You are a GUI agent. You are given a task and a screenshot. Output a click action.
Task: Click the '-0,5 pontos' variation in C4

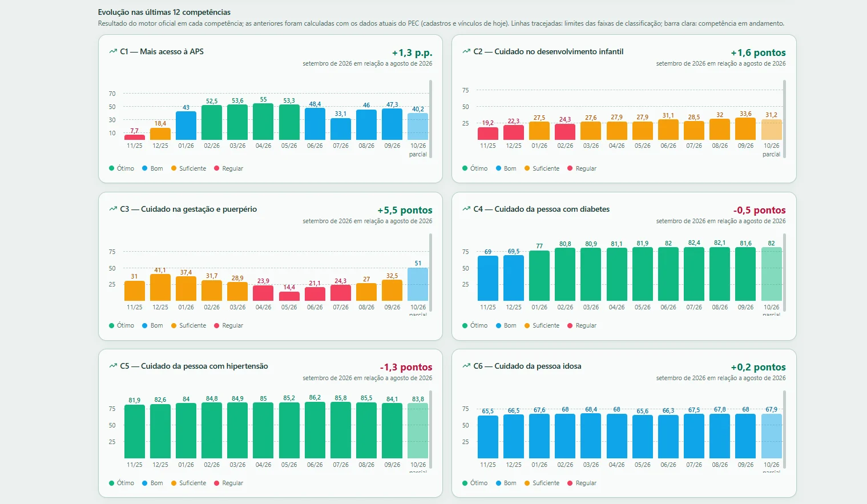(x=759, y=210)
